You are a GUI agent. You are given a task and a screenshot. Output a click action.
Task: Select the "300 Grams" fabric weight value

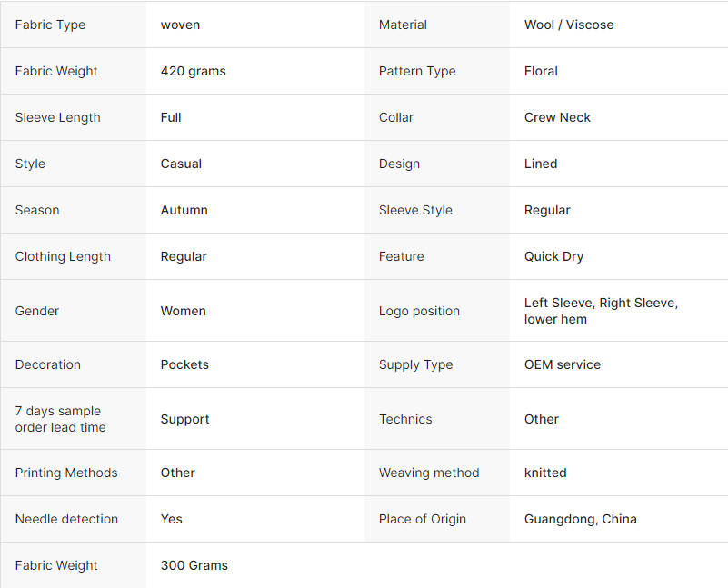(194, 565)
